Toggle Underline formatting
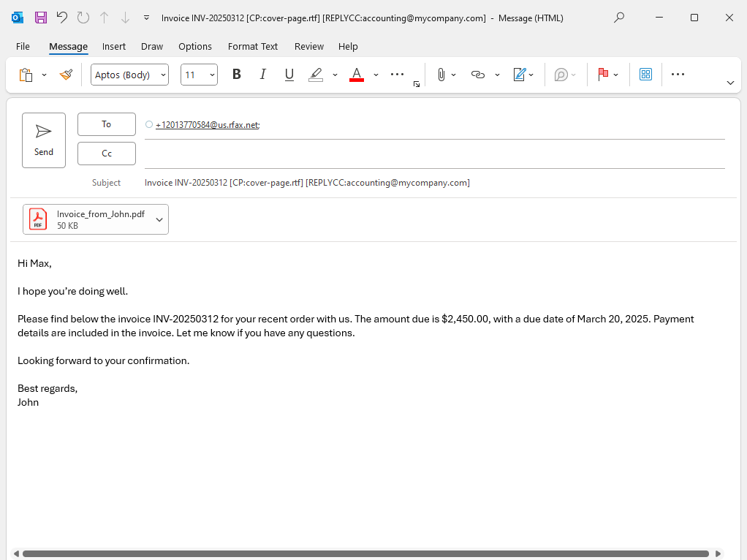Image resolution: width=747 pixels, height=560 pixels. (289, 75)
